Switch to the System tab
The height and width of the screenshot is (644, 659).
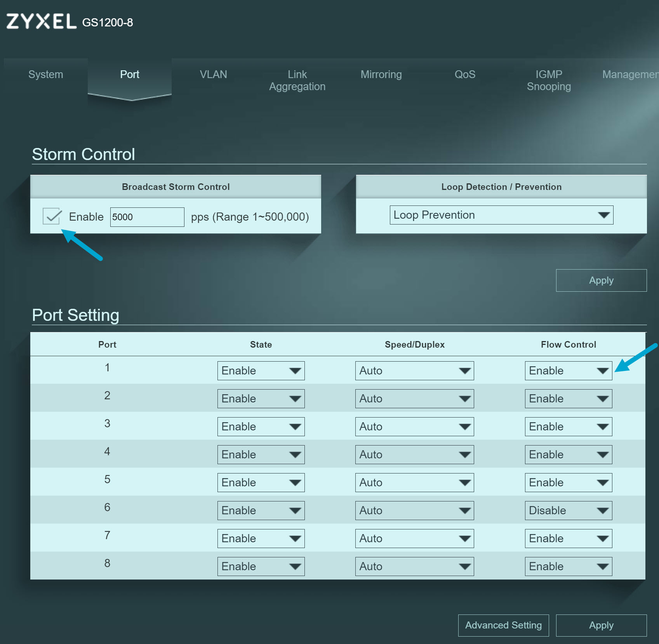pyautogui.click(x=46, y=75)
